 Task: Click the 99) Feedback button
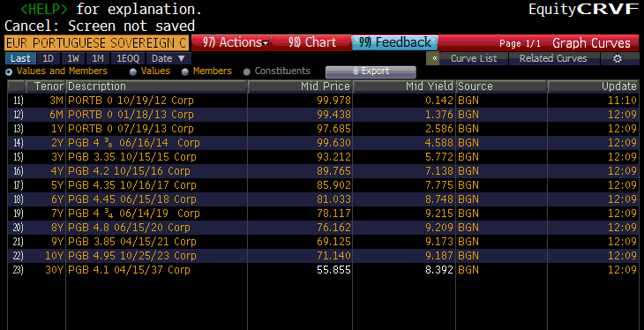click(x=394, y=42)
